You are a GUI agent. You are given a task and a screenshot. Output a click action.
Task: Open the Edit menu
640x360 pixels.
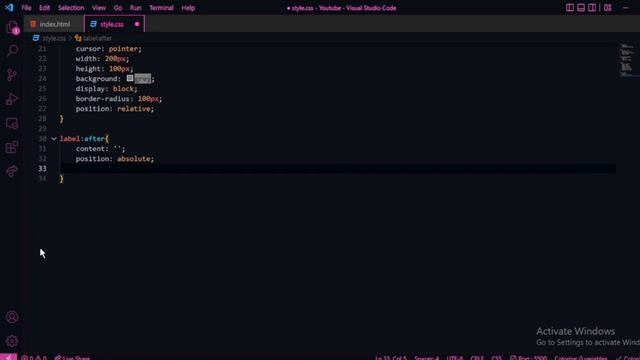[44, 8]
